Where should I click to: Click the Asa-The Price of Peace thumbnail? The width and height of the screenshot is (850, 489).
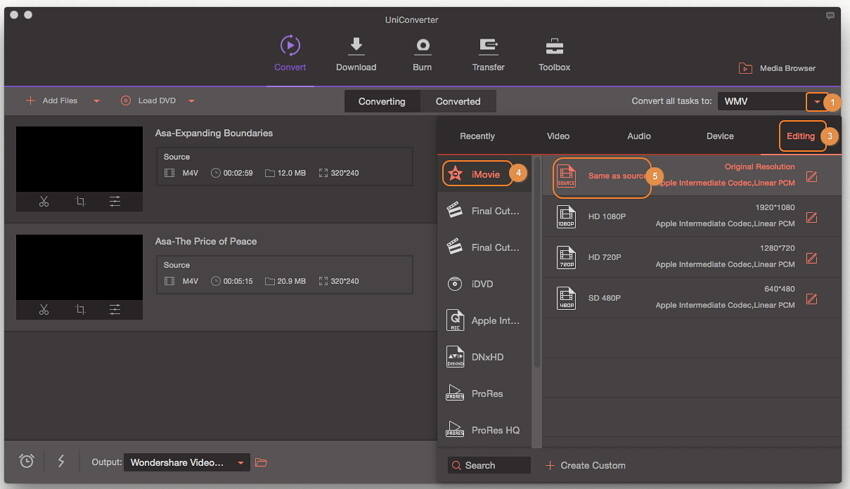[79, 267]
